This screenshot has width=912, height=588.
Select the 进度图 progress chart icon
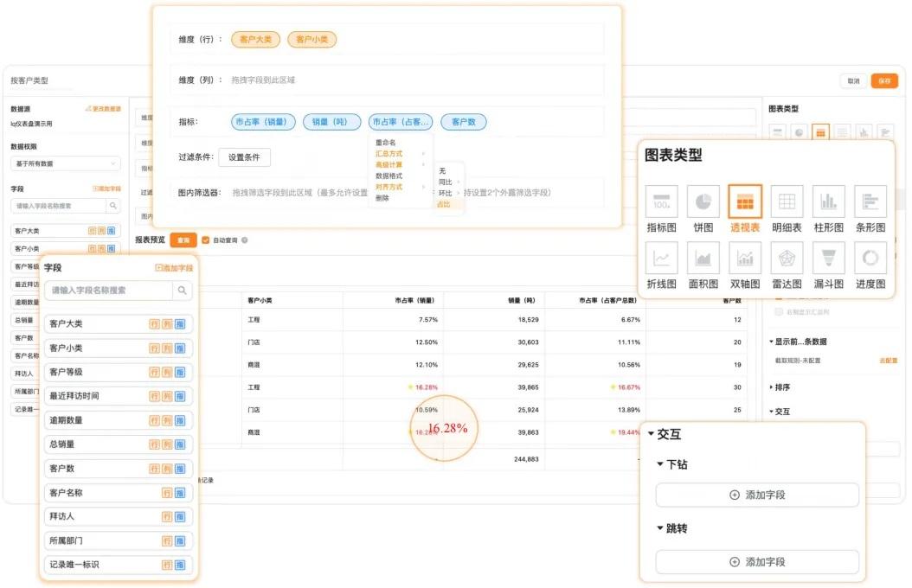click(870, 258)
